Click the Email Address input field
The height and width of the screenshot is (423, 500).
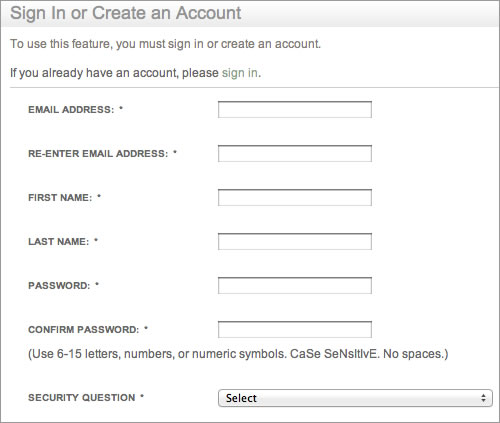tap(295, 110)
